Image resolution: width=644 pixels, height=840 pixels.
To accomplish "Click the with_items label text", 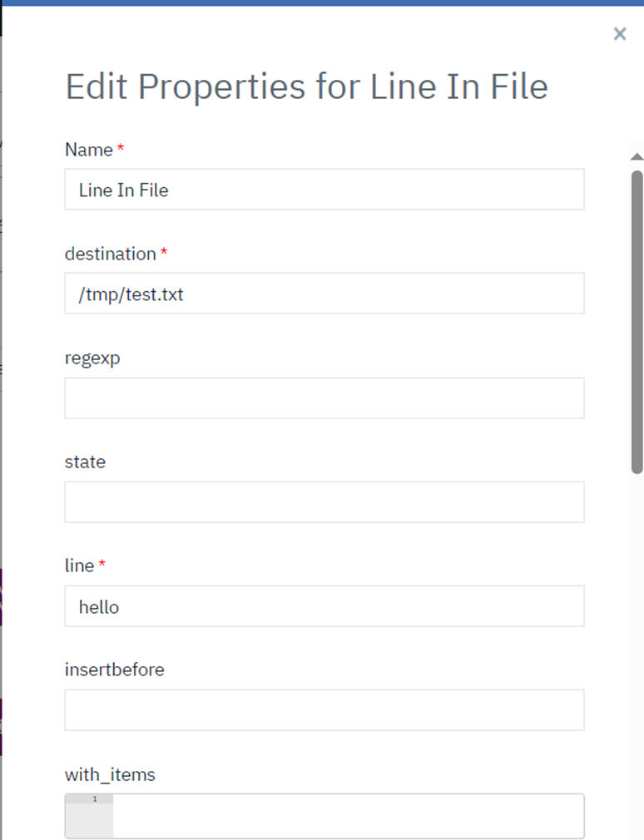I will [x=110, y=774].
